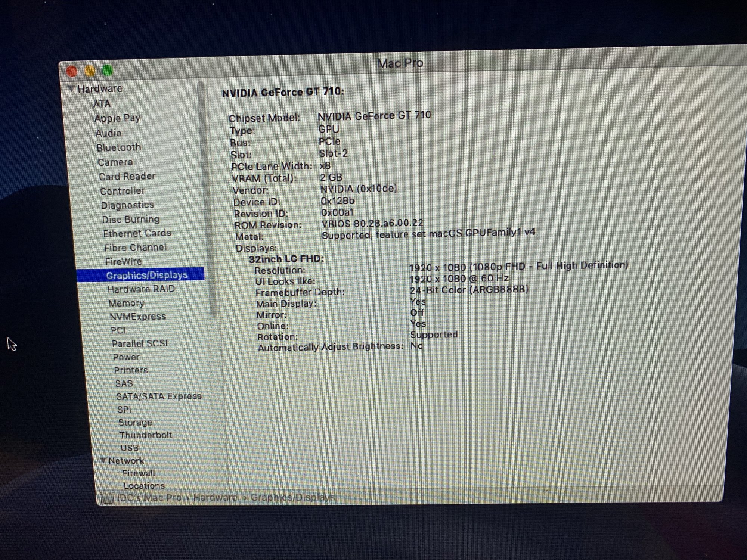747x560 pixels.
Task: Open the USB hardware section
Action: pyautogui.click(x=130, y=448)
